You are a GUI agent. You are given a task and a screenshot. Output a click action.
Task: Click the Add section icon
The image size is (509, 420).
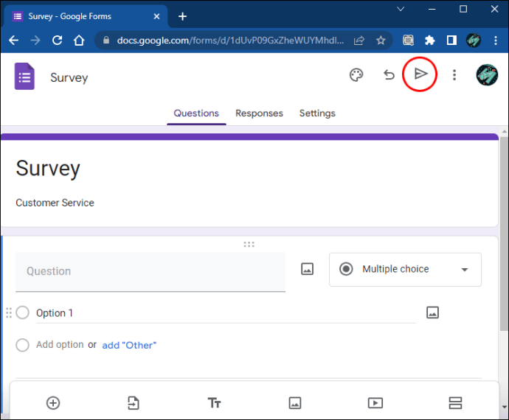point(455,402)
